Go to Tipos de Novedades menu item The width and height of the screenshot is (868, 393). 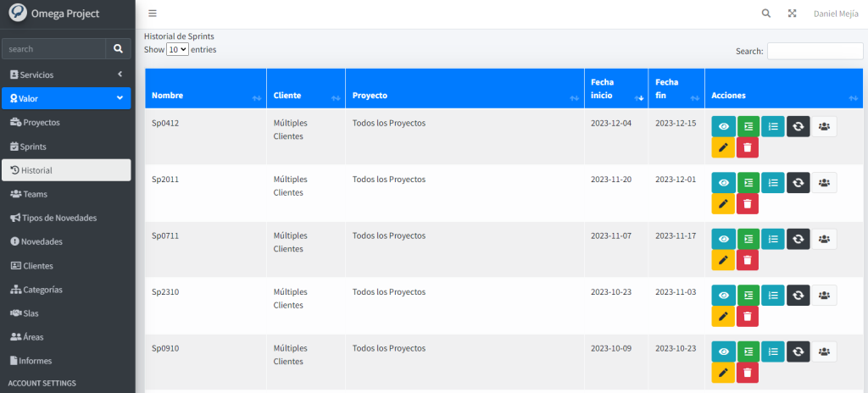point(59,218)
